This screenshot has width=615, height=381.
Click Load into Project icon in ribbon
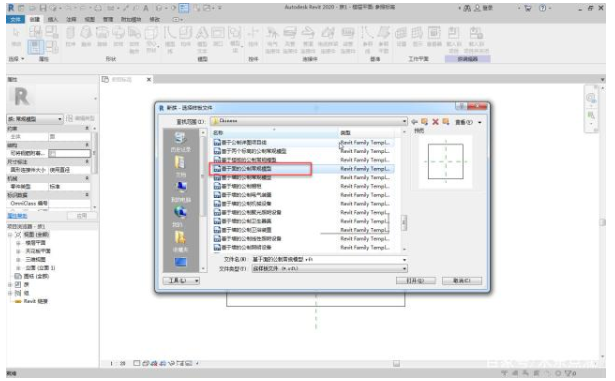[x=454, y=39]
